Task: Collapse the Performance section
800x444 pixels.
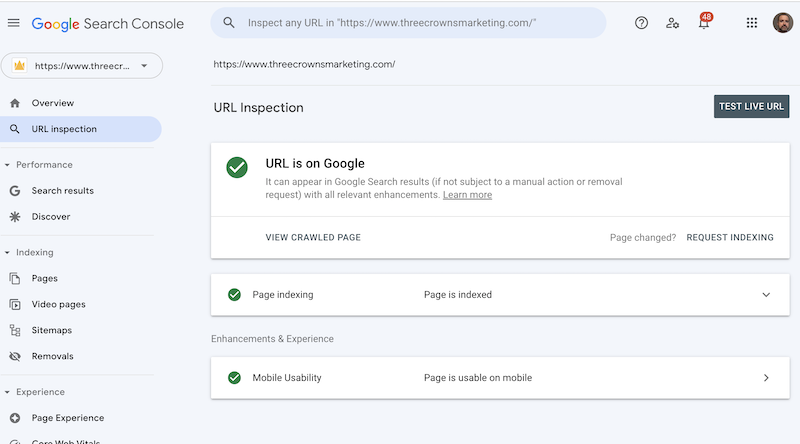Action: click(7, 165)
